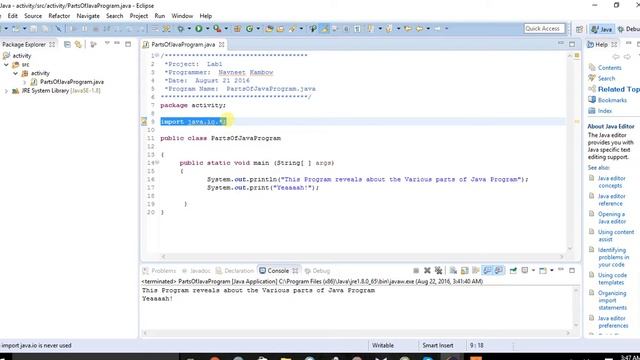Minimize the Package Explorer view
This screenshot has width=640, height=360.
(117, 43)
